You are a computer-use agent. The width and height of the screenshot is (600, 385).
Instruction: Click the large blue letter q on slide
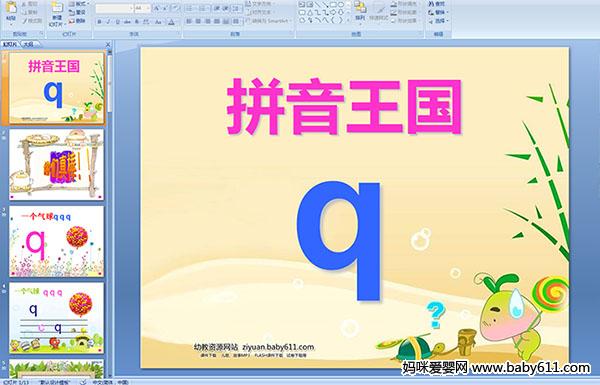click(x=339, y=240)
